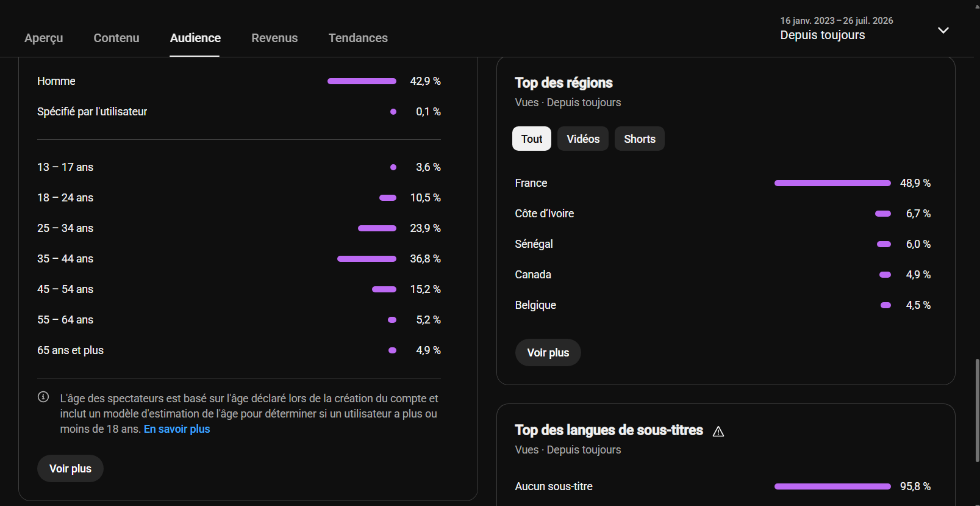
Task: Go to the Revenus tab
Action: coord(274,38)
